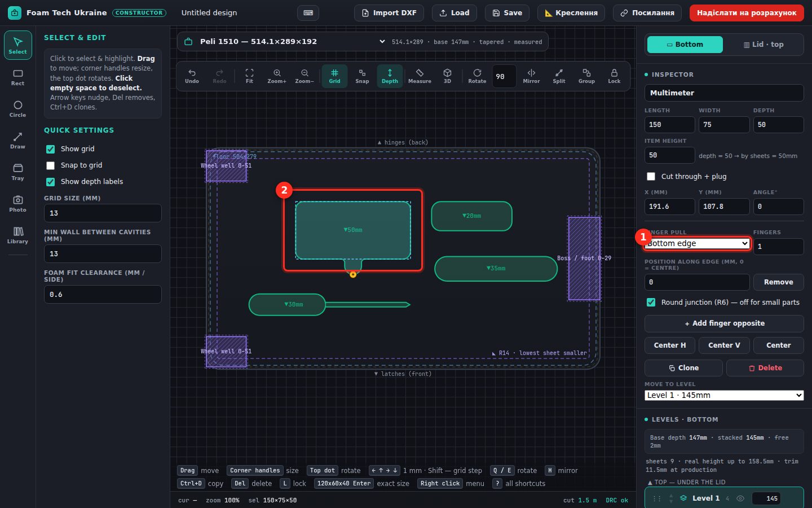812x508 pixels.
Task: Enable the Snap to grid checkbox
Action: pos(51,165)
